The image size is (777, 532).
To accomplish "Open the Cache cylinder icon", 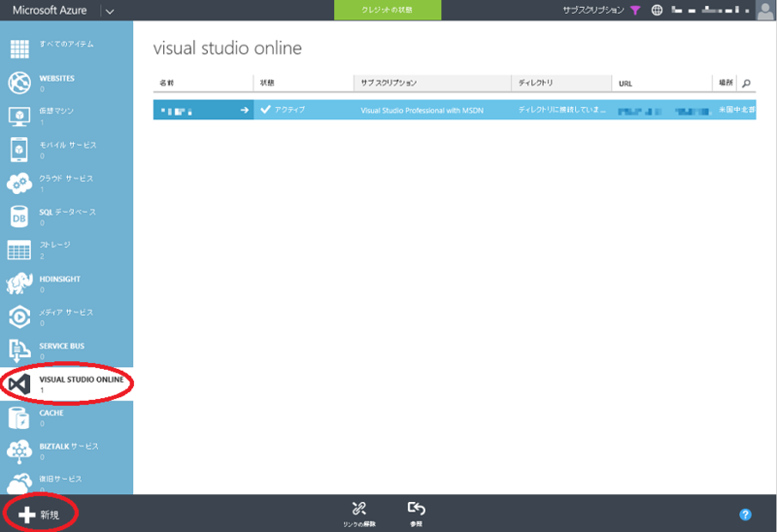I will (19, 417).
